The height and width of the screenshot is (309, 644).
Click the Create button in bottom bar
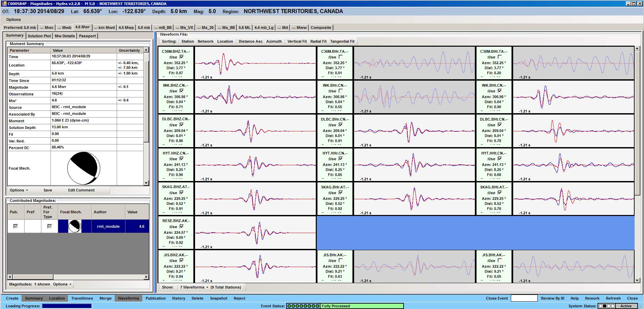tap(12, 298)
